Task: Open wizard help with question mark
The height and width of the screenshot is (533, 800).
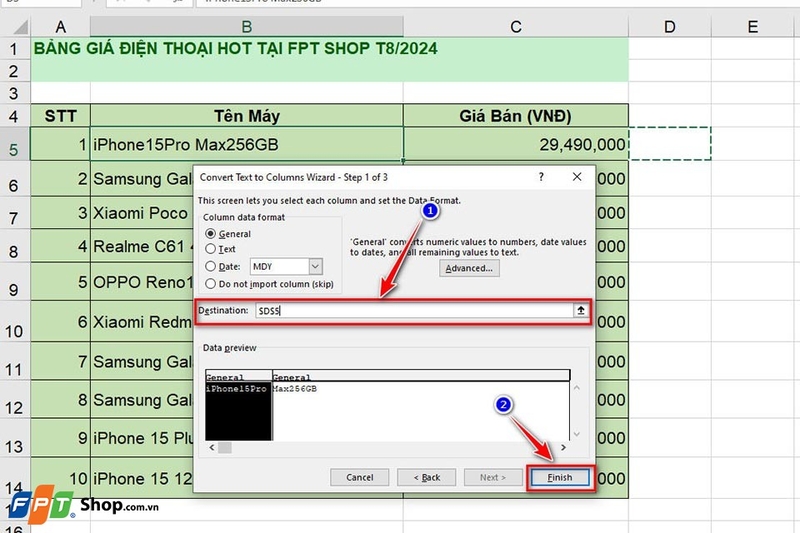Action: coord(541,177)
